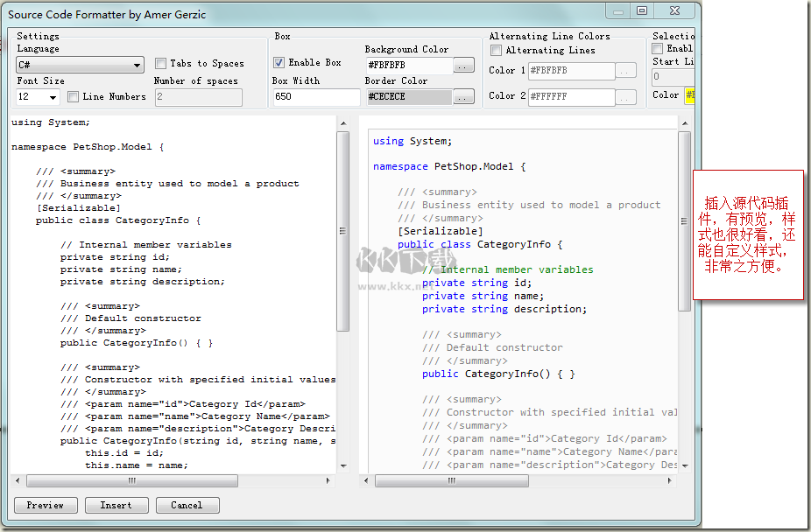The height and width of the screenshot is (532, 811).
Task: Click source pane scroll down arrow
Action: click(x=343, y=465)
